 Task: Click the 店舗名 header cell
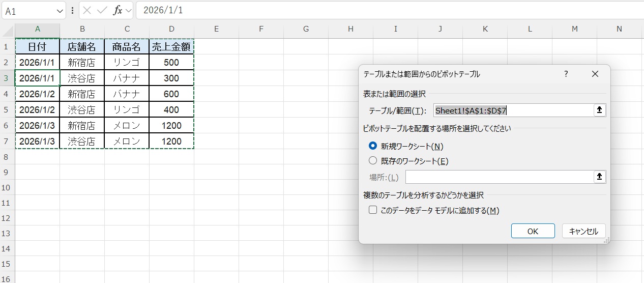[x=82, y=47]
